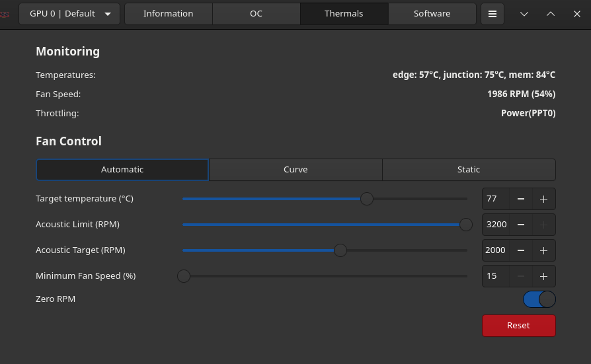Decrease Acoustic Limit with minus button
This screenshot has width=591, height=364.
point(521,225)
